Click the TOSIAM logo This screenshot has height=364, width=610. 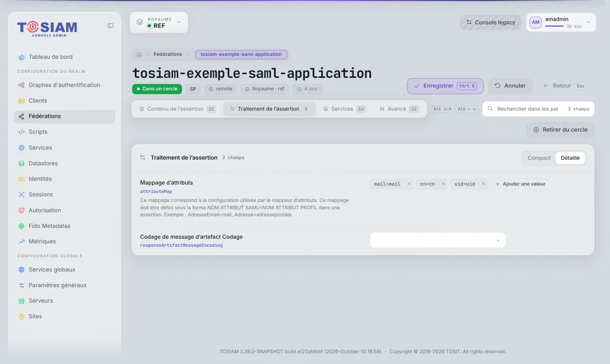(x=47, y=28)
